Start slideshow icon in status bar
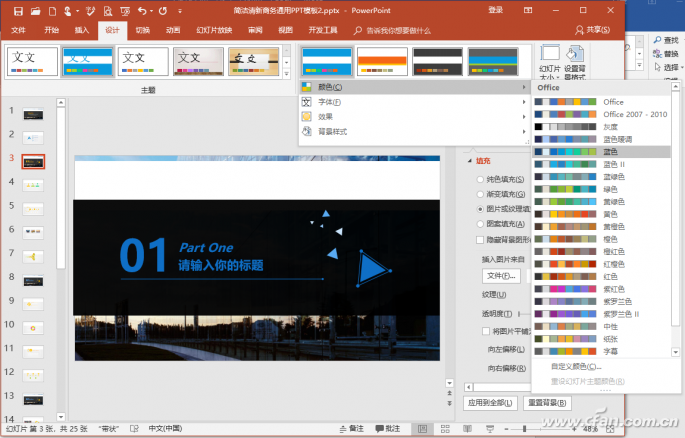Viewport: 685px width, 438px height. pyautogui.click(x=490, y=429)
